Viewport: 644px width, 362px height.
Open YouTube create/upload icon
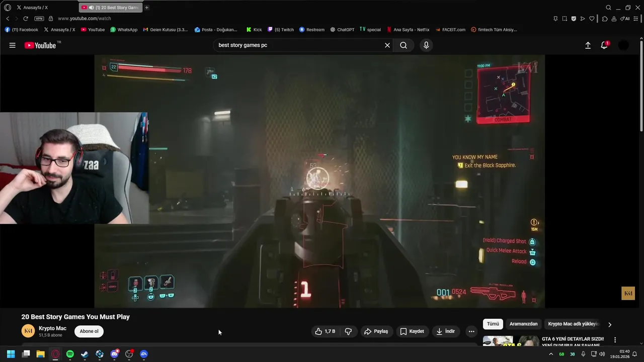click(588, 45)
